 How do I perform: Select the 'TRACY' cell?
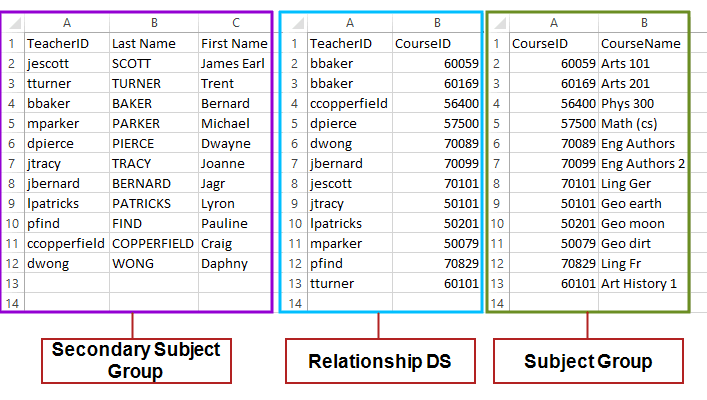pos(154,163)
